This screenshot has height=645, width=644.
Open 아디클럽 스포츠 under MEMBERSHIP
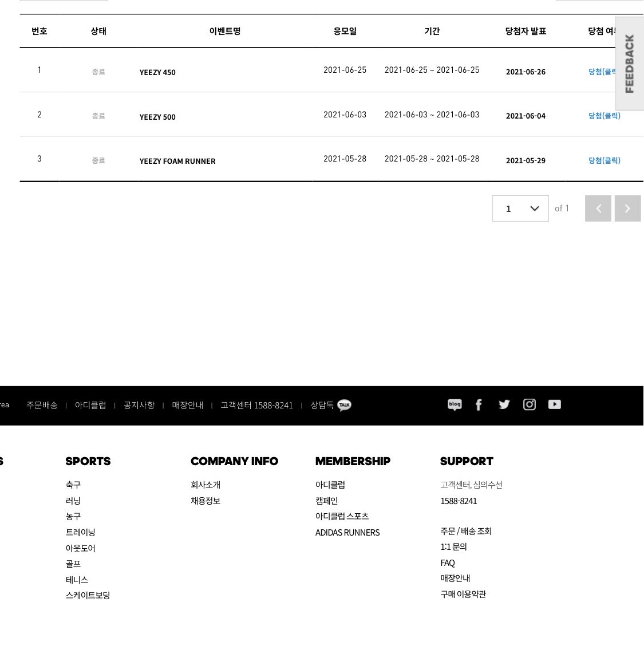(342, 516)
